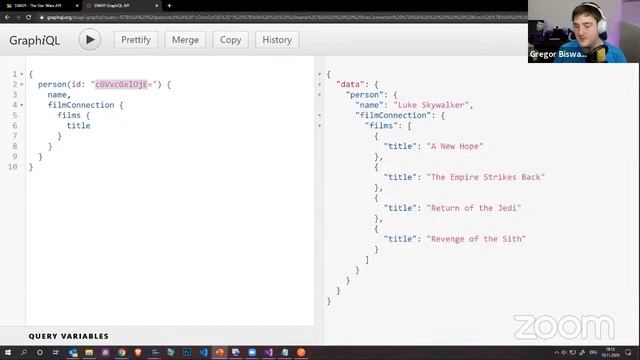Click the "A New Hope" title value

(455, 146)
